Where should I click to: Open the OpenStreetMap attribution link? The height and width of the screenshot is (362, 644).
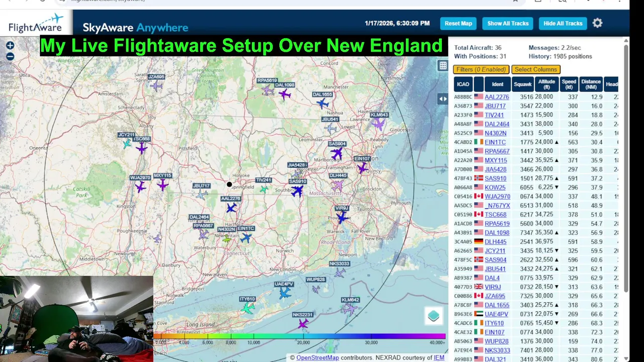pos(317,357)
